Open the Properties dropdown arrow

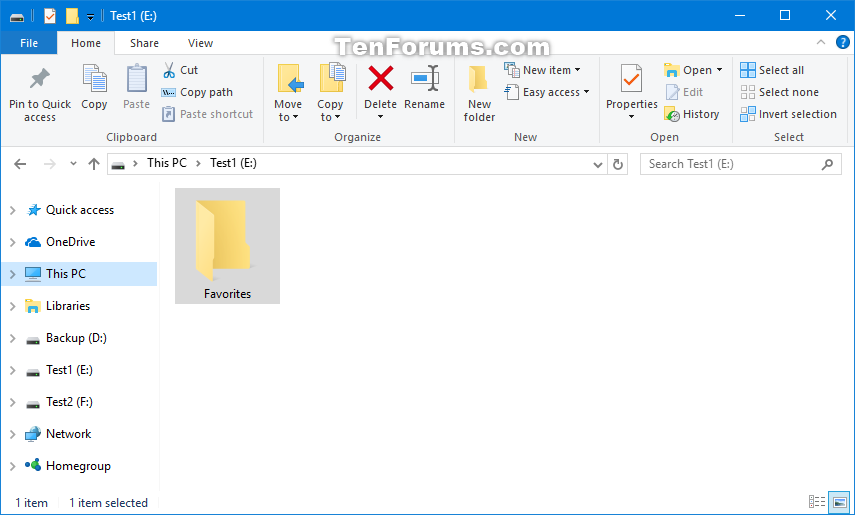(631, 116)
